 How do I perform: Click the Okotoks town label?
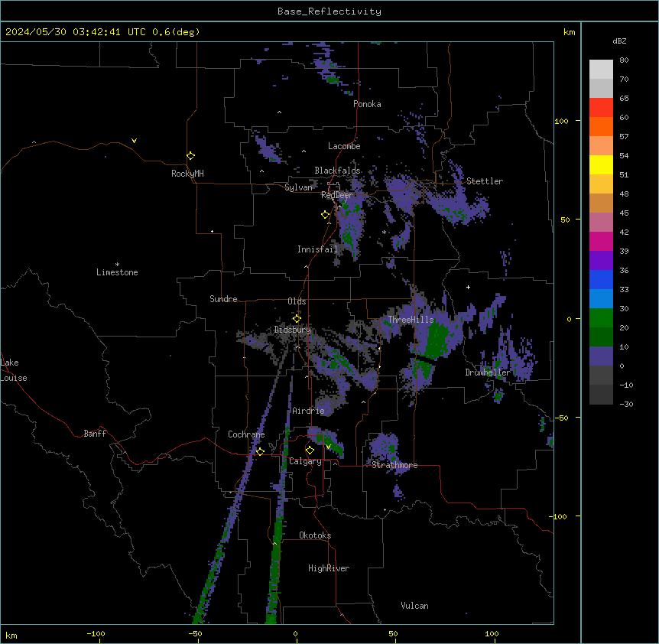(x=315, y=535)
